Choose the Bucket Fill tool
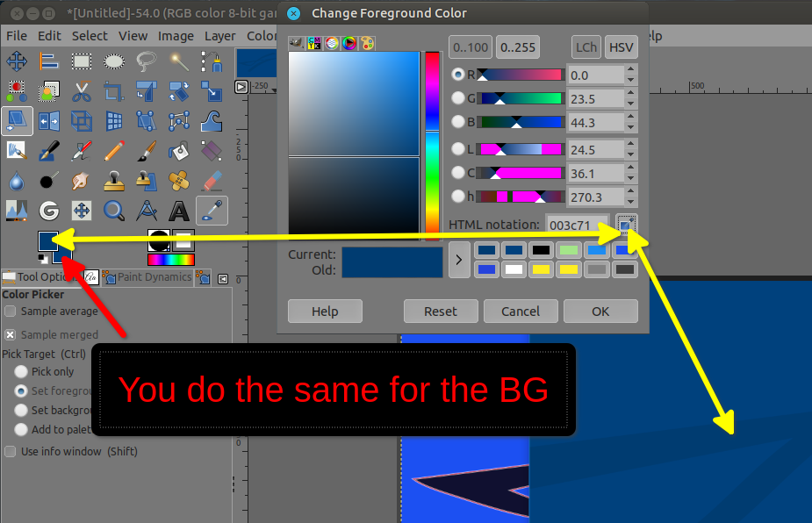Screen dimensions: 812x523 coord(179,151)
